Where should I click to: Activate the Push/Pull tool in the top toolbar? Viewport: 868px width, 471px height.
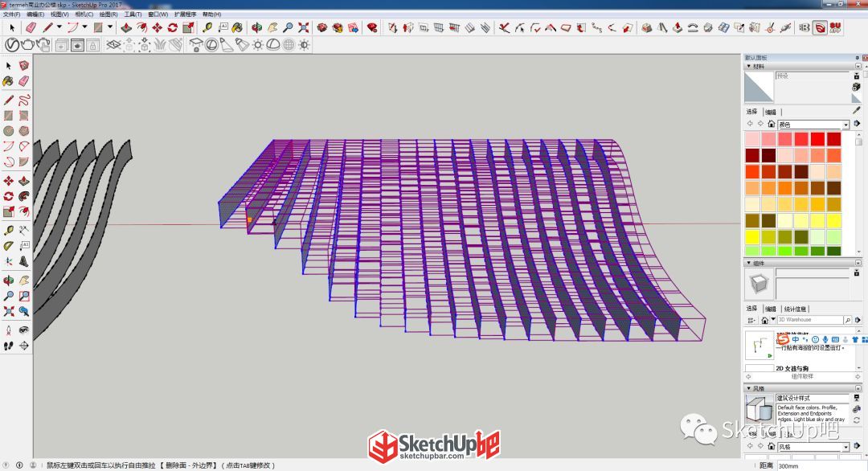point(126,27)
